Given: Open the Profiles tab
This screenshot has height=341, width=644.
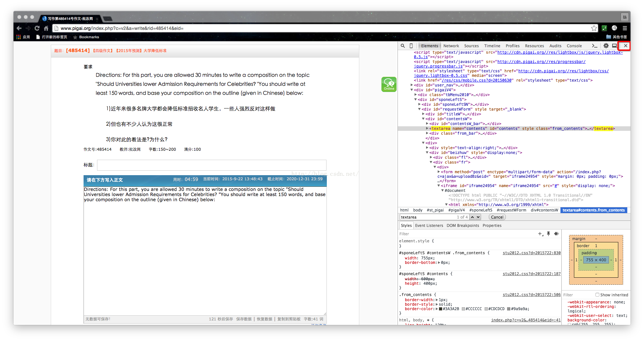Looking at the screenshot, I should point(513,46).
